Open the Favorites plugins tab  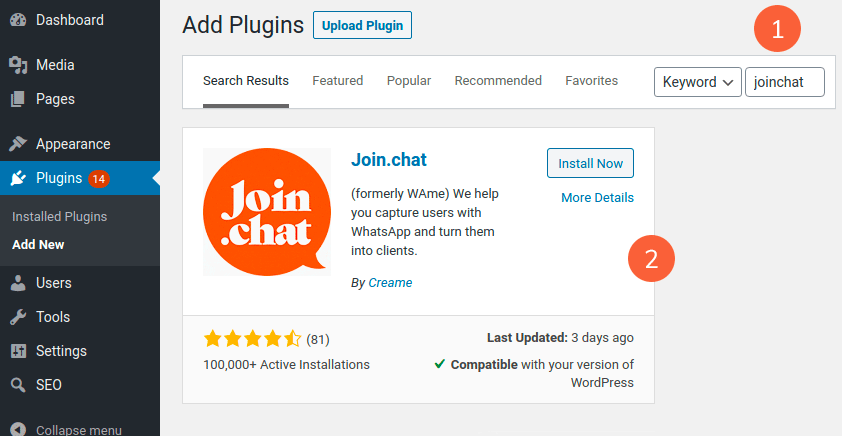point(591,81)
